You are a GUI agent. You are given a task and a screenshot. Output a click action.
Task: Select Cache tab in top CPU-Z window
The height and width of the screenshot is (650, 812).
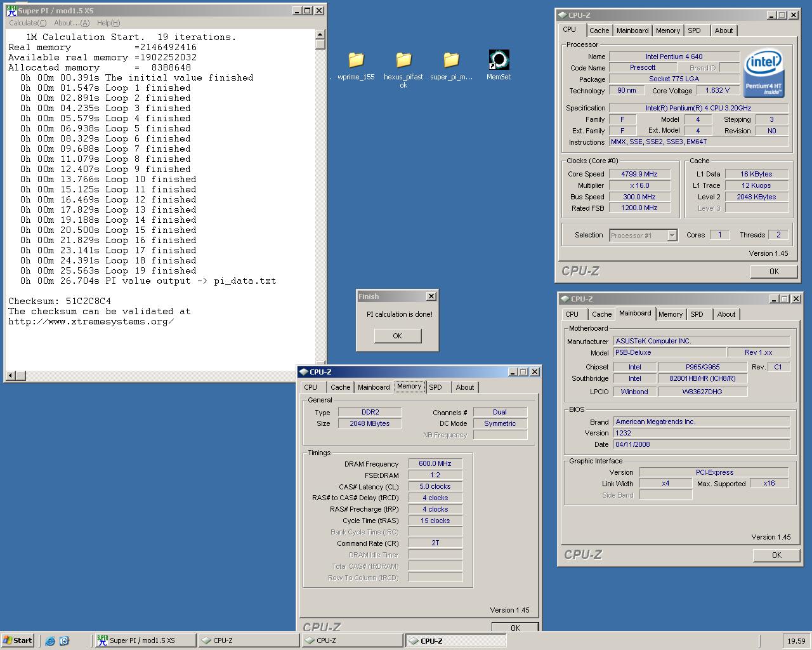pos(599,30)
